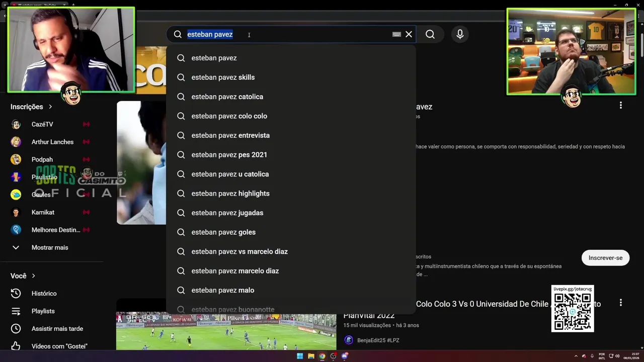Switch to Chrome in taskbar
Image resolution: width=644 pixels, height=362 pixels.
point(322,356)
